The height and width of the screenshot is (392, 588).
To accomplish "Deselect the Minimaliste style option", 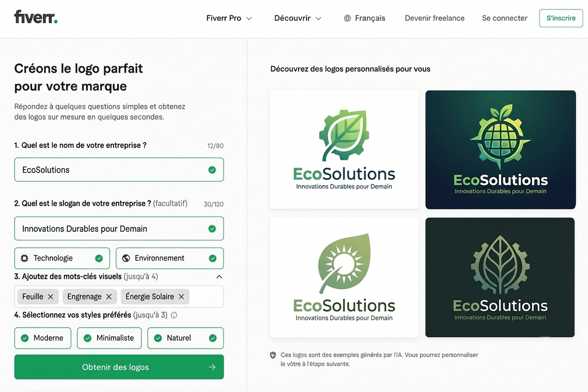I will [x=109, y=338].
